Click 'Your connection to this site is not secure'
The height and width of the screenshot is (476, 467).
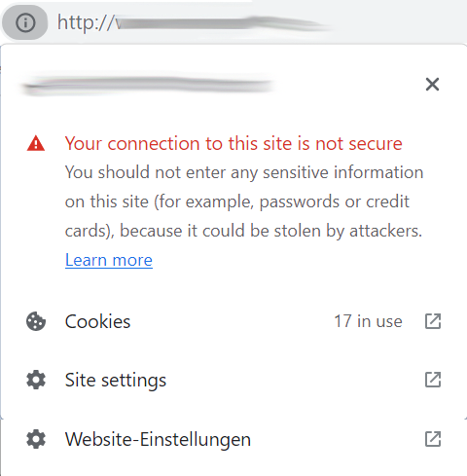[x=233, y=143]
